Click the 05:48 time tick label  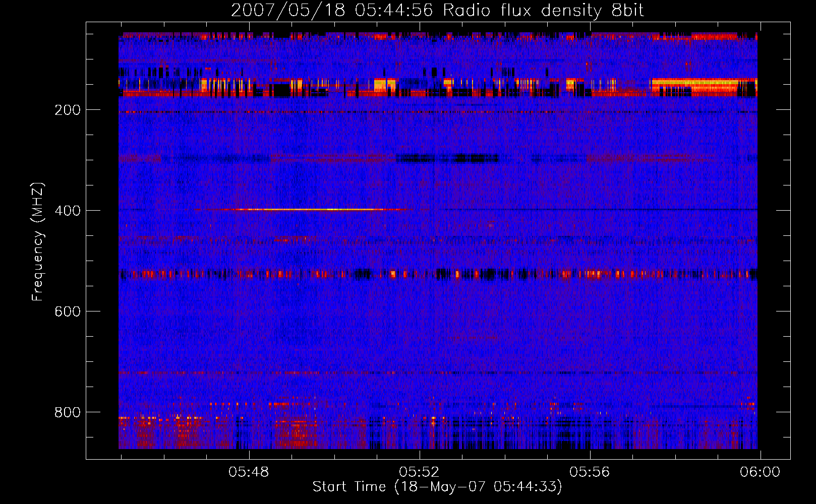[x=249, y=472]
